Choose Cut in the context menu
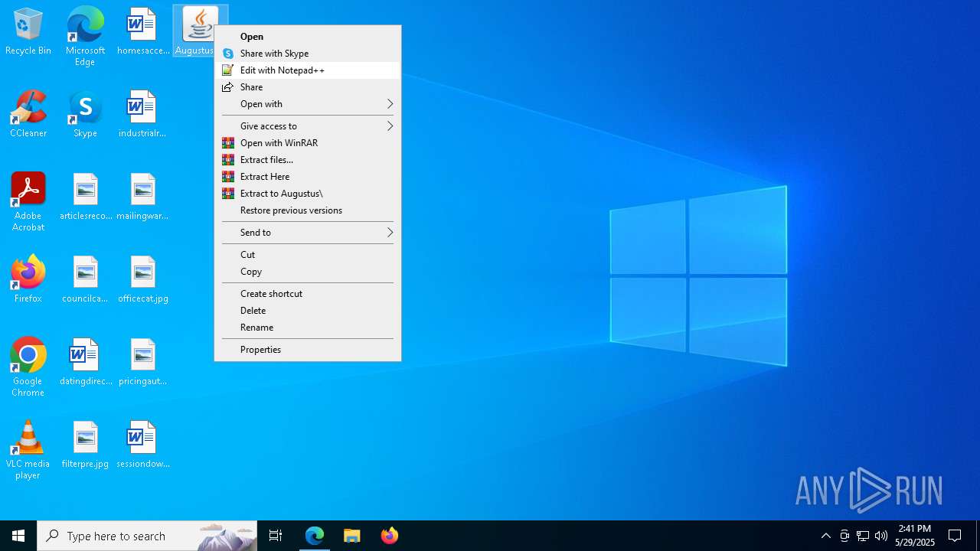Image resolution: width=980 pixels, height=551 pixels. pos(308,255)
